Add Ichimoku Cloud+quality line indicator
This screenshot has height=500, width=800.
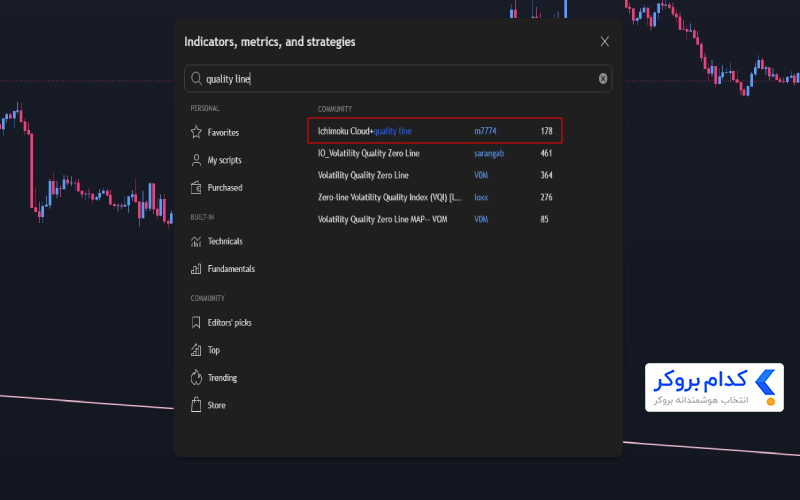pos(435,131)
